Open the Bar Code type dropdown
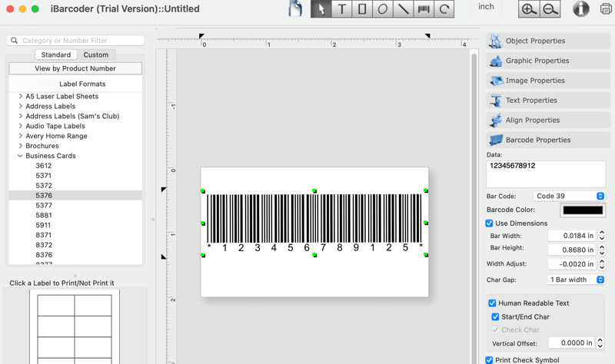The image size is (615, 364). tap(569, 196)
